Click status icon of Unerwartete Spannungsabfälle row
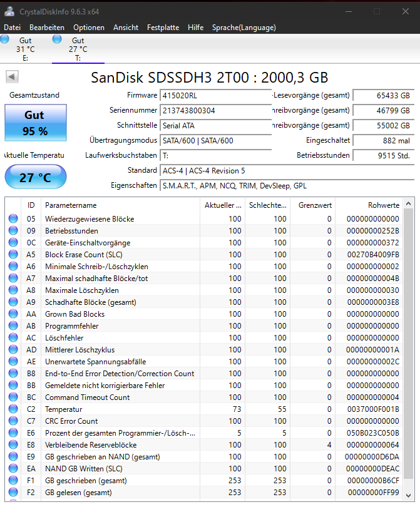This screenshot has width=420, height=507. click(x=13, y=361)
